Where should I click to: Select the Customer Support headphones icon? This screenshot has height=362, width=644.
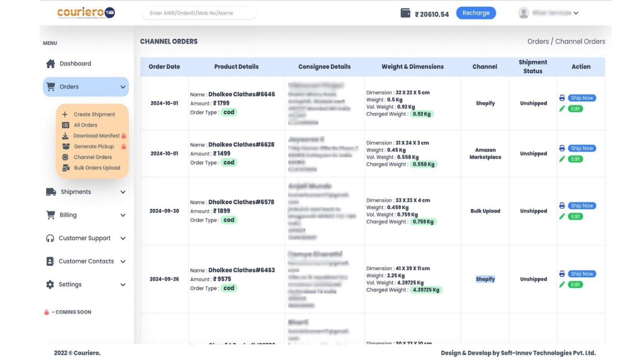coord(50,238)
